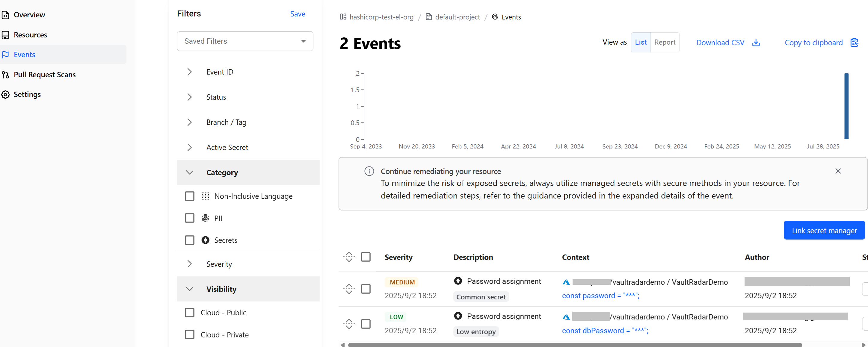Click the Download CSV arrow icon
868x347 pixels.
coord(756,43)
